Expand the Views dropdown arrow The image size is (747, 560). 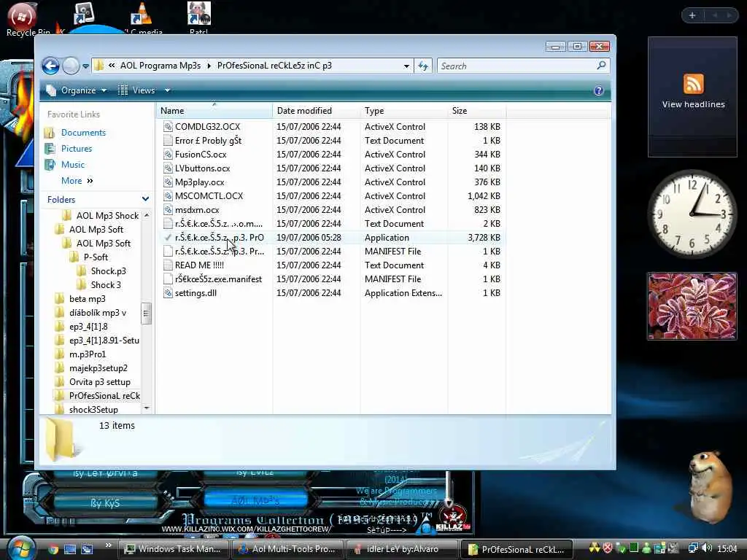pos(167,90)
